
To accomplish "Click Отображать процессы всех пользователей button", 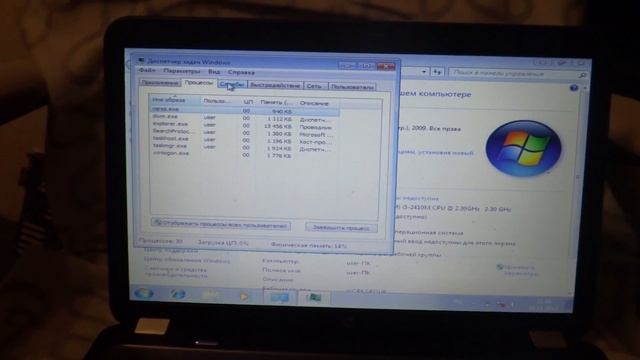I will point(221,224).
